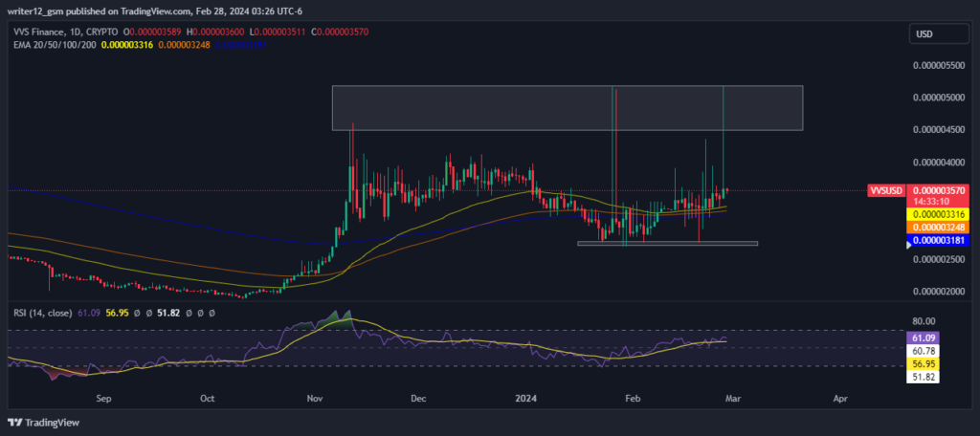
Task: Click RSI axis tag 60.78
Action: pyautogui.click(x=923, y=350)
